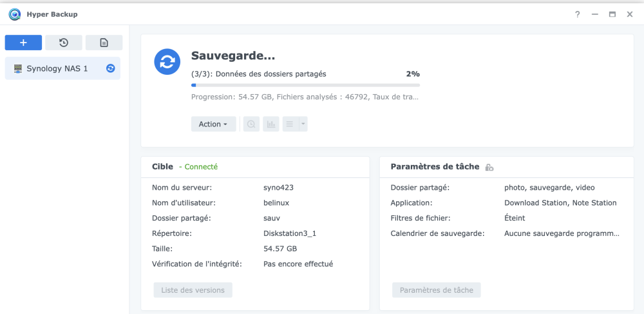Open the backup explorer clock-magnifier icon
This screenshot has width=644, height=314.
click(x=251, y=124)
